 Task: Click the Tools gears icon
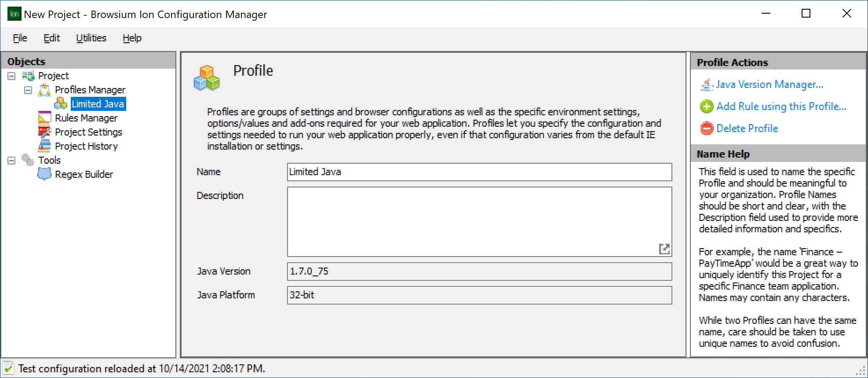pos(28,160)
